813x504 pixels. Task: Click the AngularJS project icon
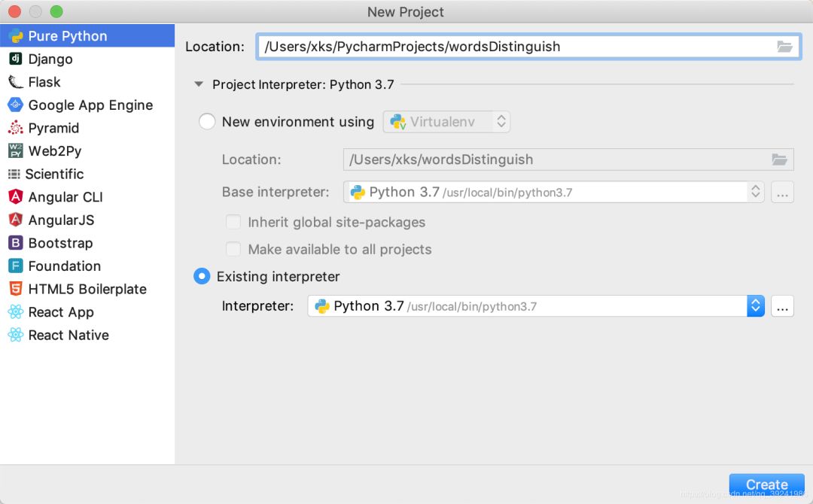click(x=16, y=220)
